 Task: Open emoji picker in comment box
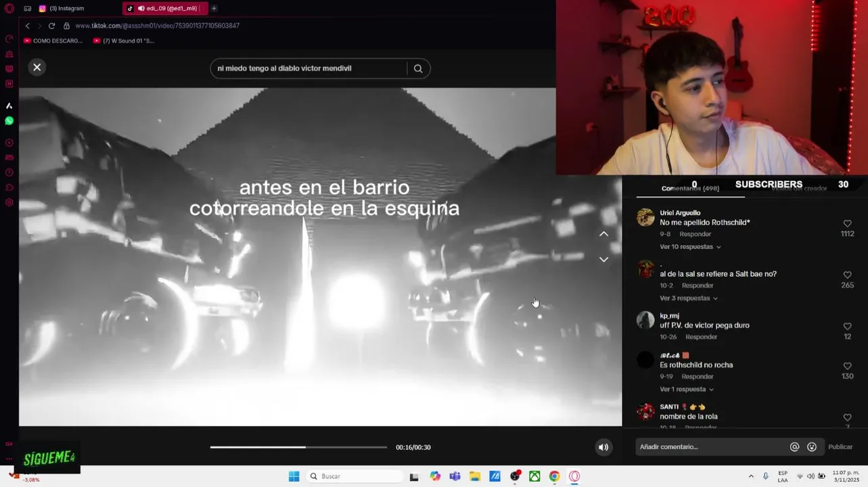click(812, 447)
